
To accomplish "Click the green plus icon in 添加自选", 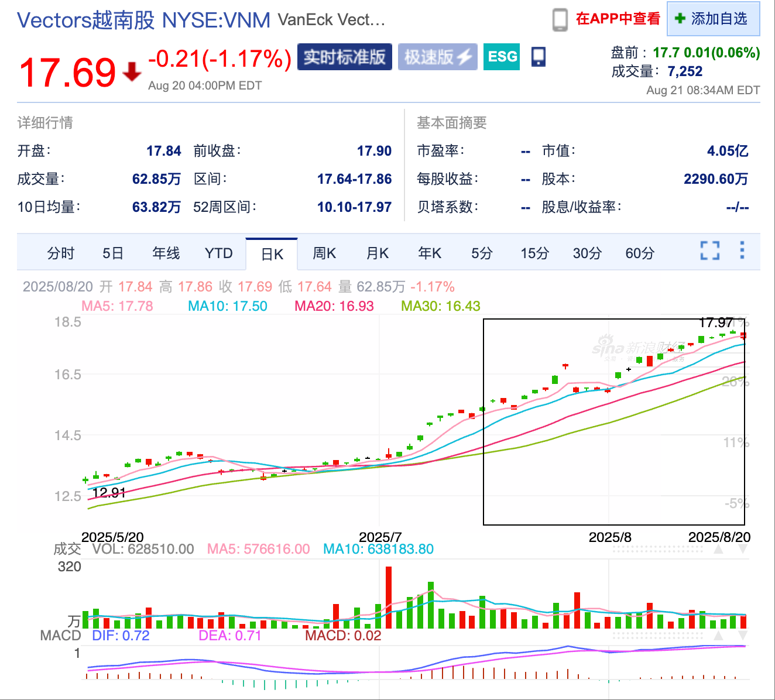I will 680,19.
